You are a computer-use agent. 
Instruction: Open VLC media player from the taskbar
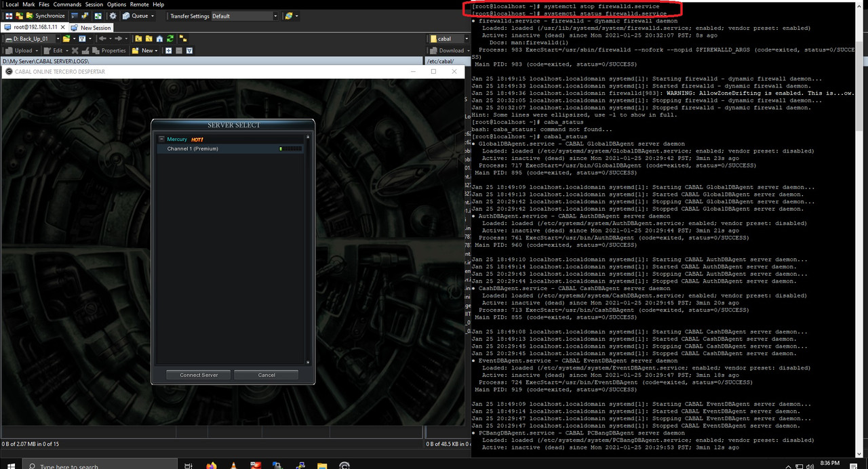click(234, 466)
